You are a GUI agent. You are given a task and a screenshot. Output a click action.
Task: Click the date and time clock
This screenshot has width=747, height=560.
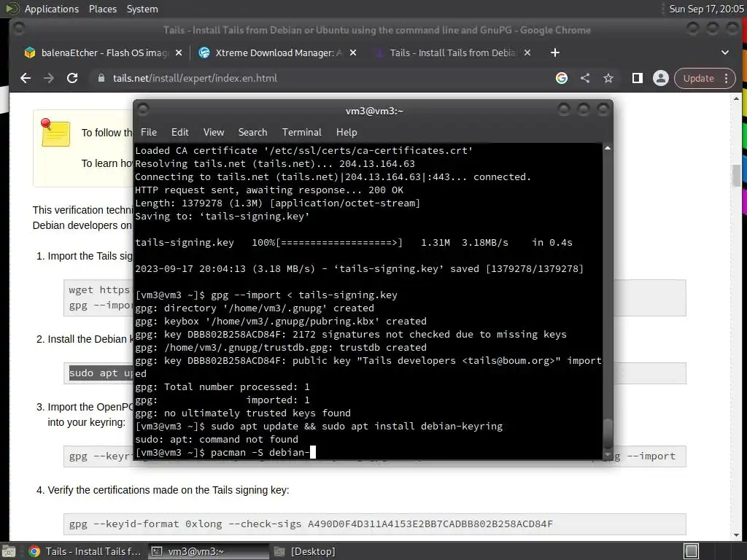[x=706, y=9]
